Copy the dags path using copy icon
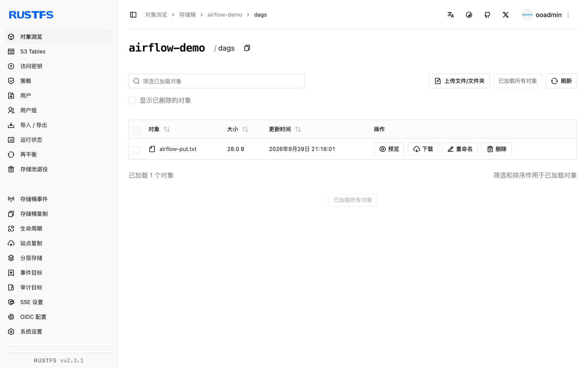Screen dimensions: 588x368 pyautogui.click(x=247, y=48)
